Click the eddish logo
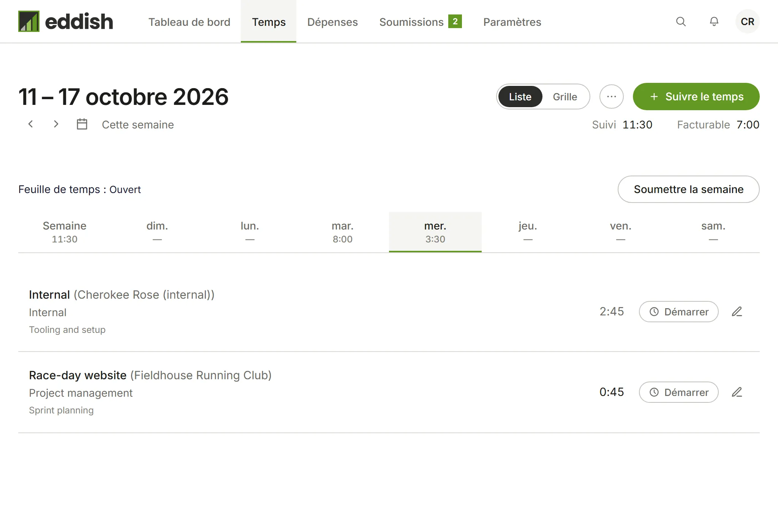 [66, 21]
